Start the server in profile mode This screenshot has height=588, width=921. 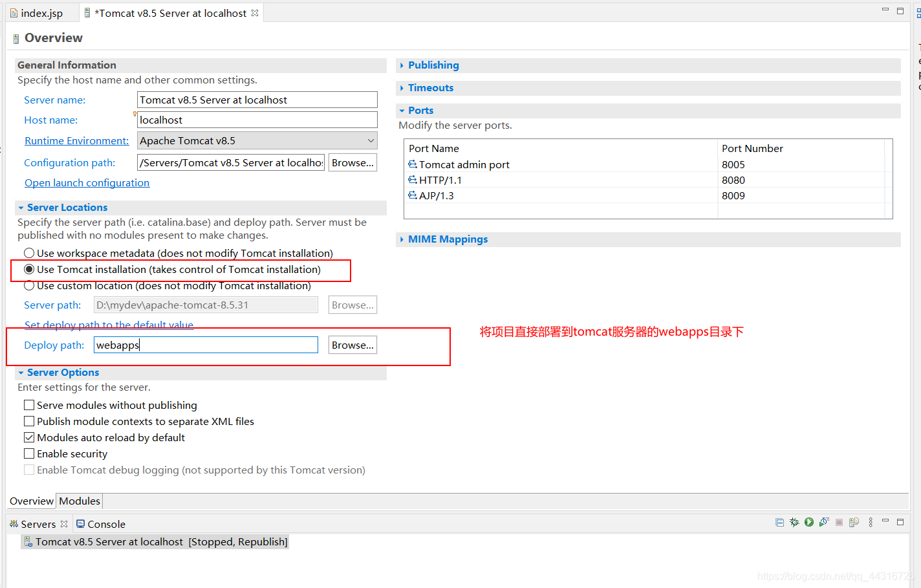coord(824,522)
